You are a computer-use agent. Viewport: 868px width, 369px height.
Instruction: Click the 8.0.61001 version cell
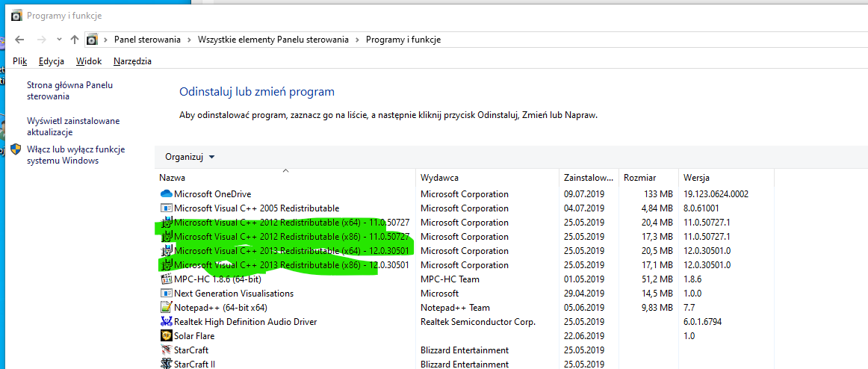click(x=701, y=208)
